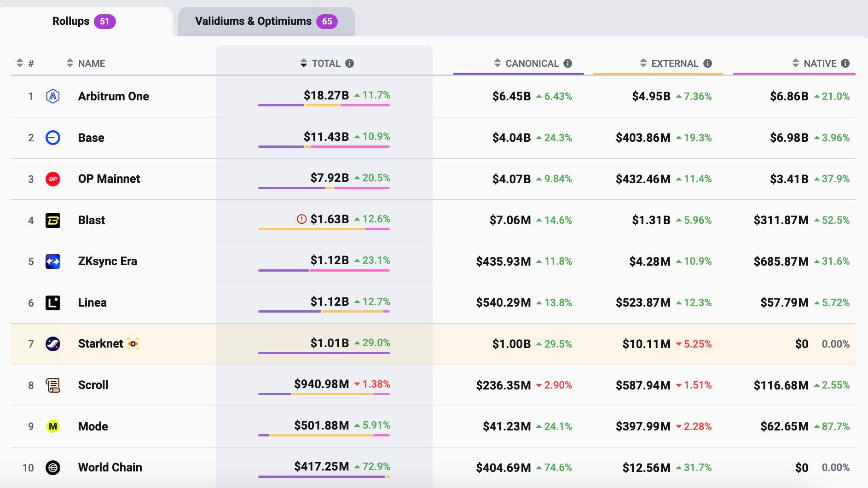Select the ZKsync Era logo
The image size is (868, 488).
point(53,261)
